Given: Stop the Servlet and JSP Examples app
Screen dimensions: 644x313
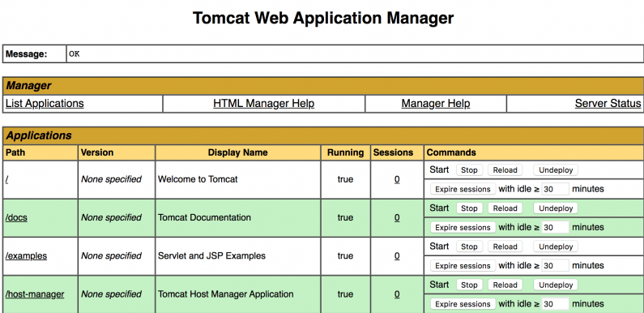Looking at the screenshot, I should click(x=469, y=247).
